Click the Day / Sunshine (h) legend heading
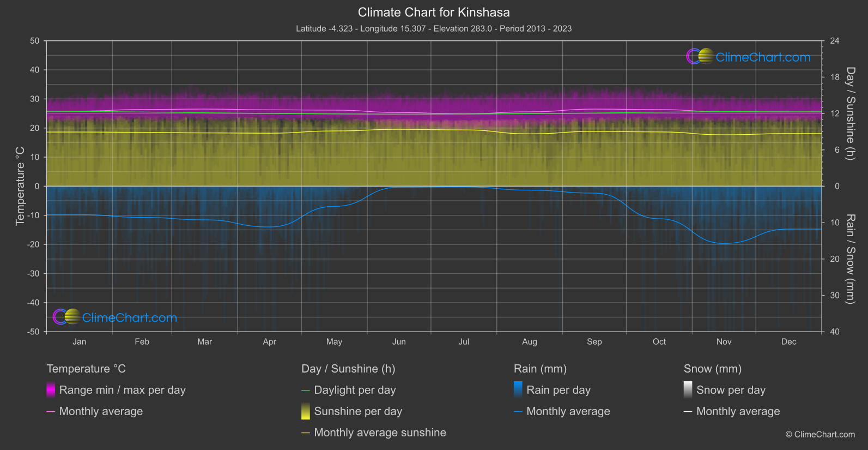The width and height of the screenshot is (868, 450). tap(348, 369)
